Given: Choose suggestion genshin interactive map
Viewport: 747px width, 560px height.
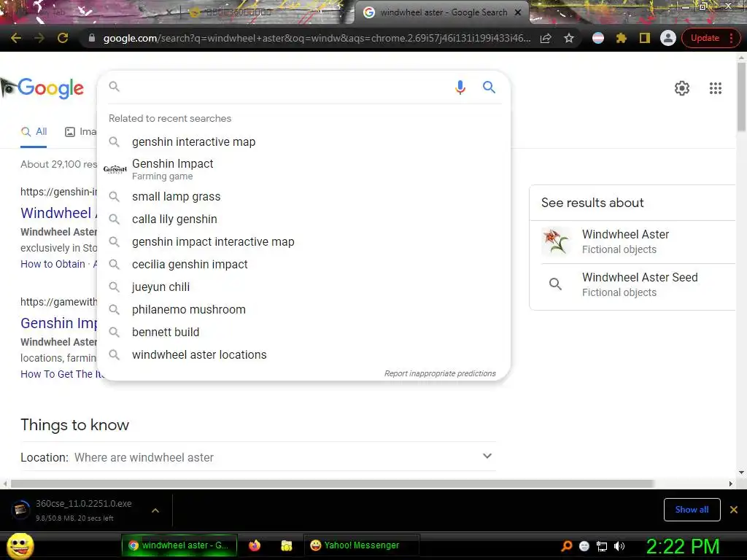Looking at the screenshot, I should [303, 142].
